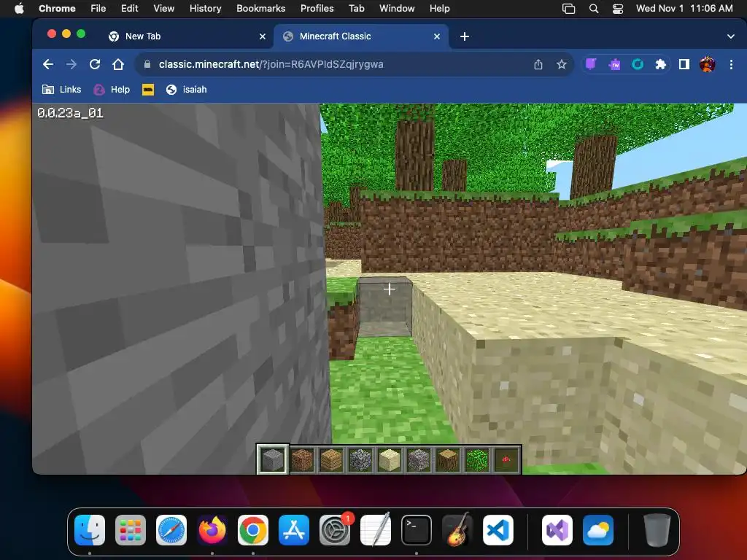Screen dimensions: 747x560
Task: Switch to the Minecraft Classic tab
Action: pos(361,36)
